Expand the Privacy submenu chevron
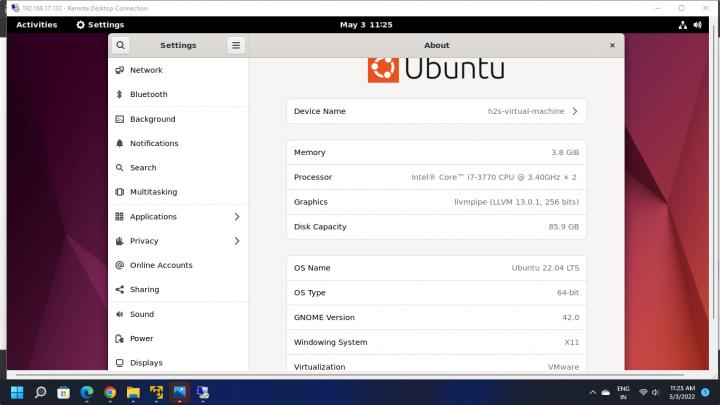The image size is (720, 405). point(237,241)
